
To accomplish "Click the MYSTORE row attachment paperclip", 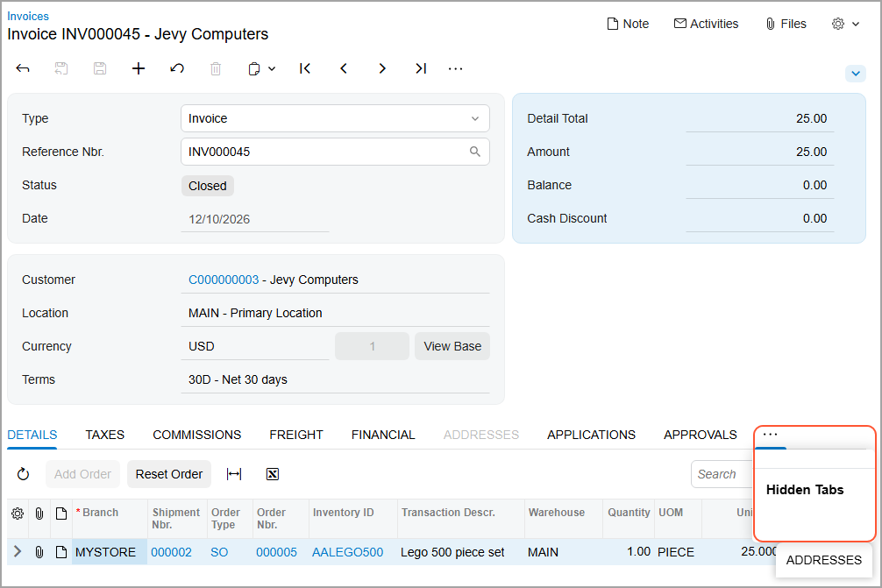I will tap(39, 552).
